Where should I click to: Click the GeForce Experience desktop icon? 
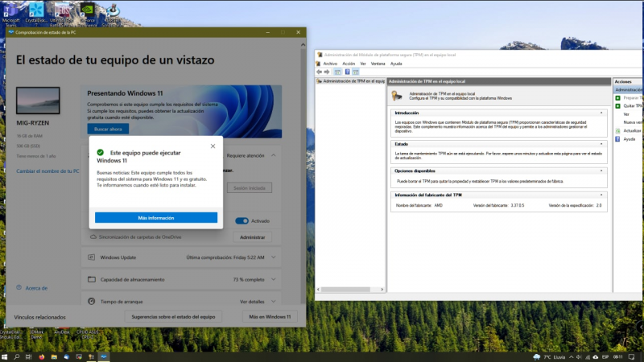pyautogui.click(x=87, y=14)
